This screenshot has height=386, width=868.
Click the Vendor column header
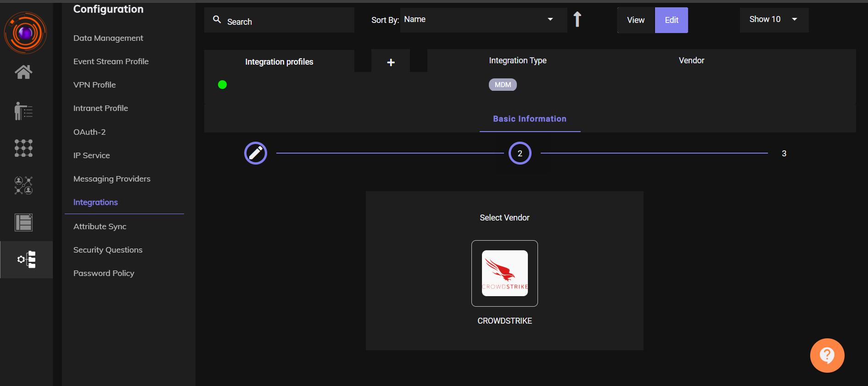tap(691, 61)
